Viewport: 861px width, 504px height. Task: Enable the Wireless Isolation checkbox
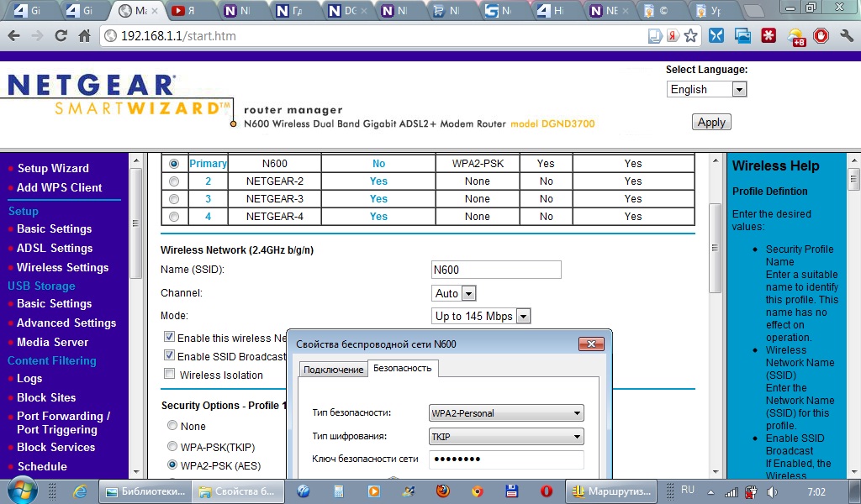(170, 375)
